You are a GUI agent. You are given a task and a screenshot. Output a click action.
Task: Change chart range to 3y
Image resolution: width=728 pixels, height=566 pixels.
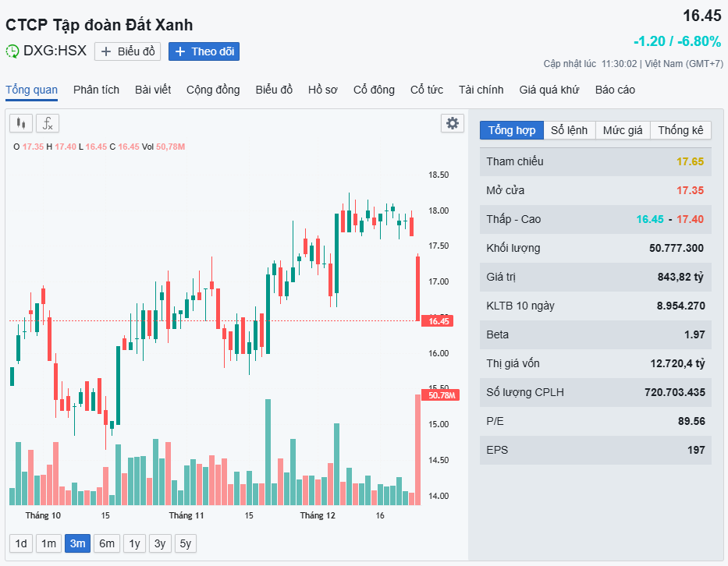[160, 543]
